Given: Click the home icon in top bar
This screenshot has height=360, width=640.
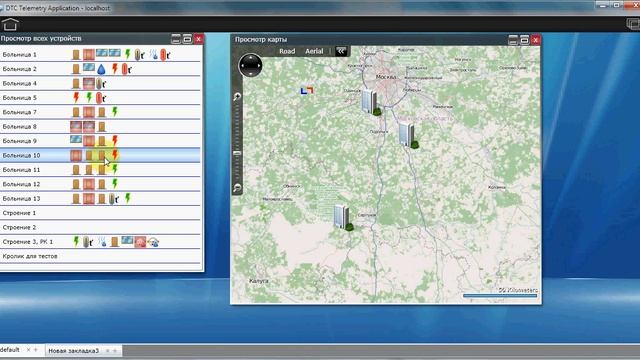Looking at the screenshot, I should [10, 24].
